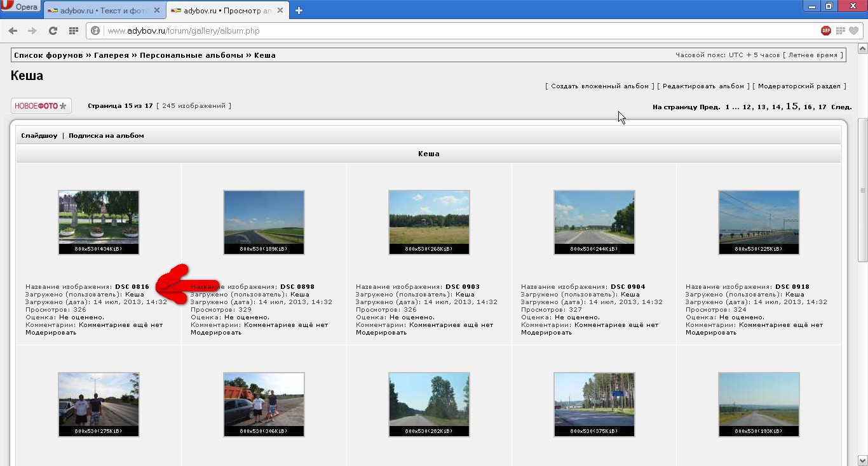
Task: Bookmark the page with the heart icon
Action: coord(854,30)
